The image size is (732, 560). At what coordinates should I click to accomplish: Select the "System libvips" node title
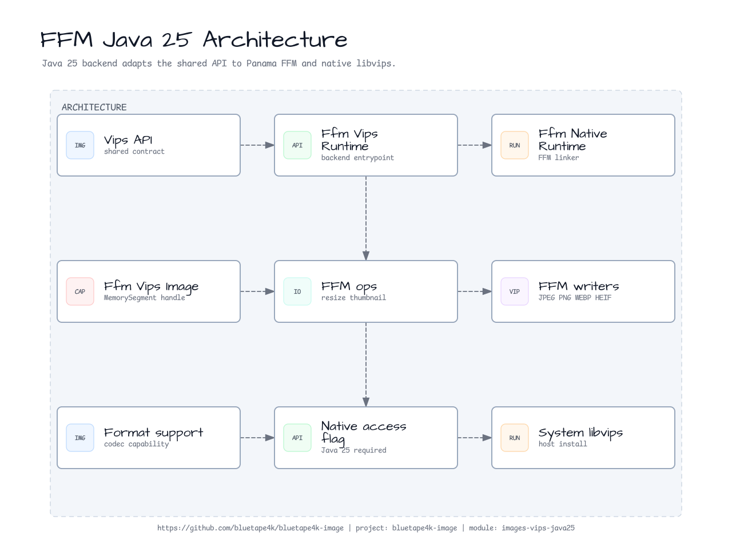coord(580,433)
